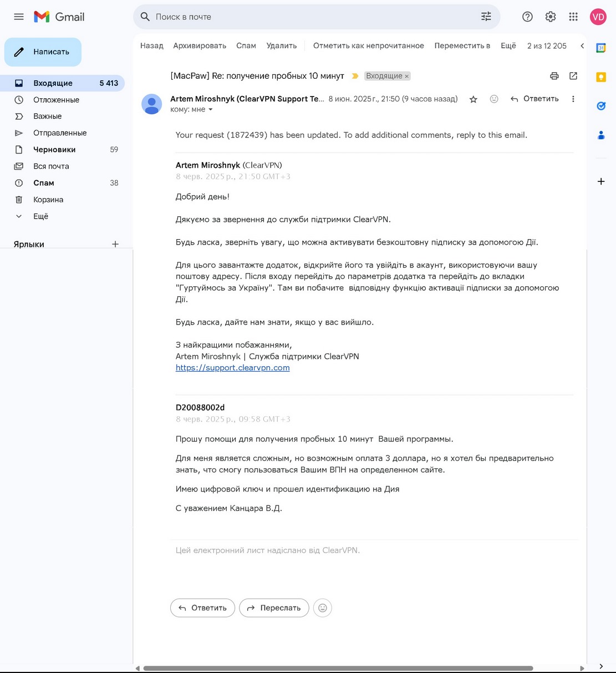Open the Google apps grid
This screenshot has width=616, height=673.
pos(573,17)
